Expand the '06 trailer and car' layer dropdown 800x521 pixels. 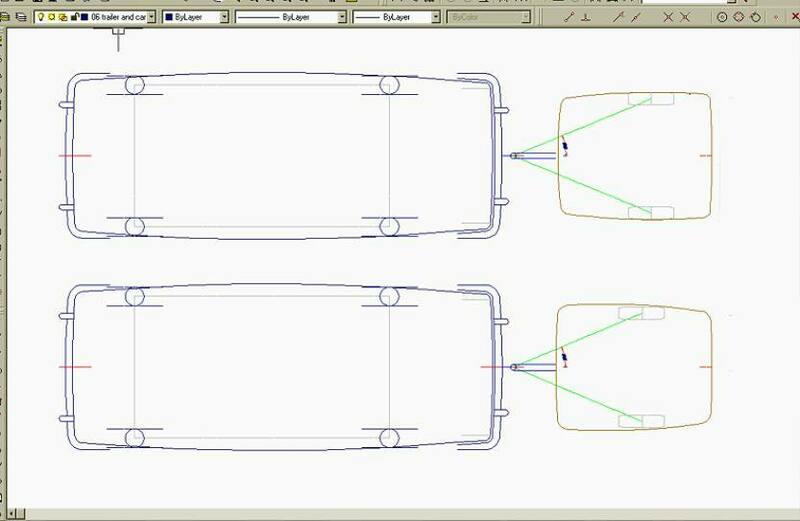point(150,17)
